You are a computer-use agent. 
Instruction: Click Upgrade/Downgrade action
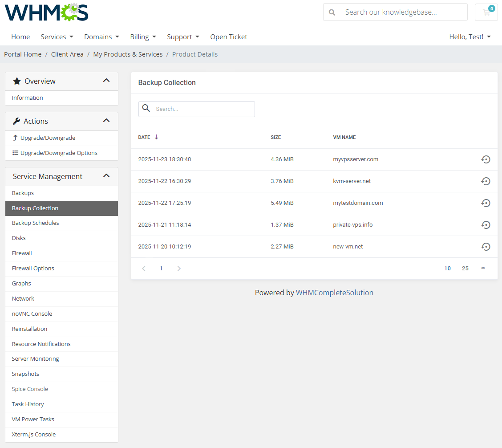[61, 138]
